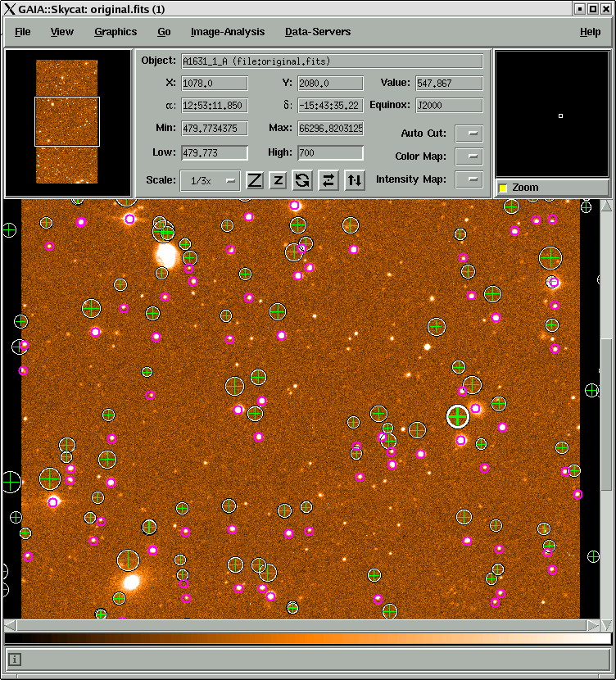Expand the Scale 1/3x menu
This screenshot has height=680, width=616.
[x=211, y=180]
